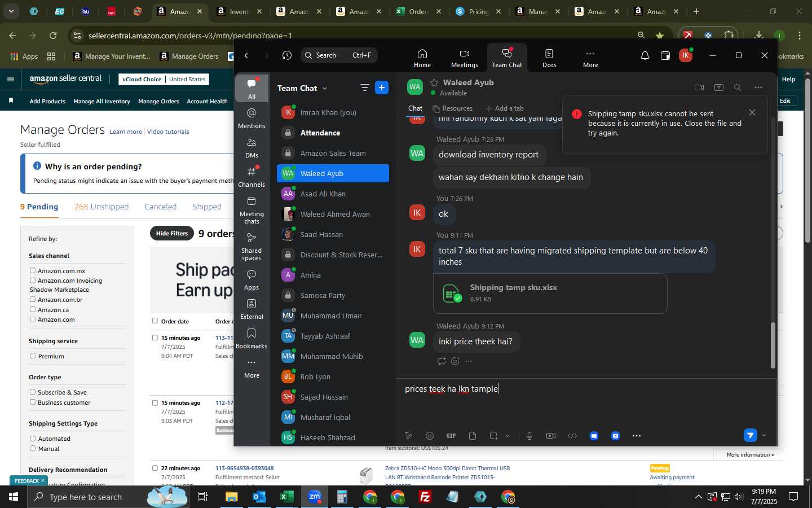
Task: Open send options arrow beside send button
Action: [764, 435]
